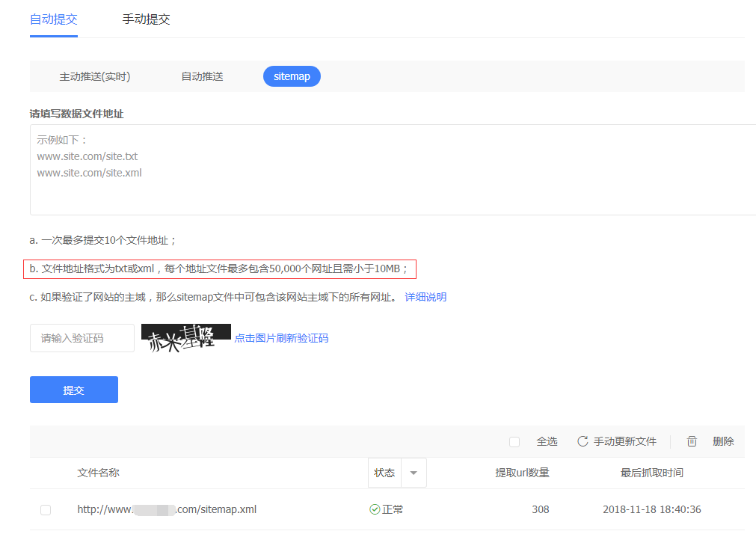756x534 pixels.
Task: Click the trash can delete icon
Action: pos(692,441)
